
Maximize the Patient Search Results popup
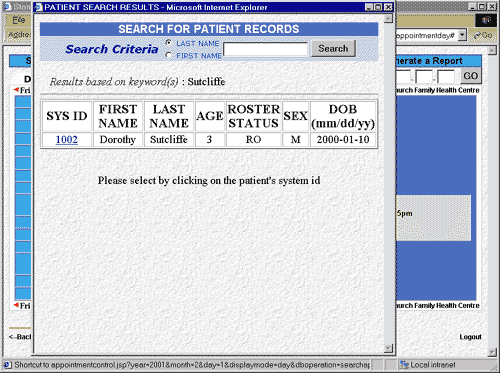click(x=378, y=7)
